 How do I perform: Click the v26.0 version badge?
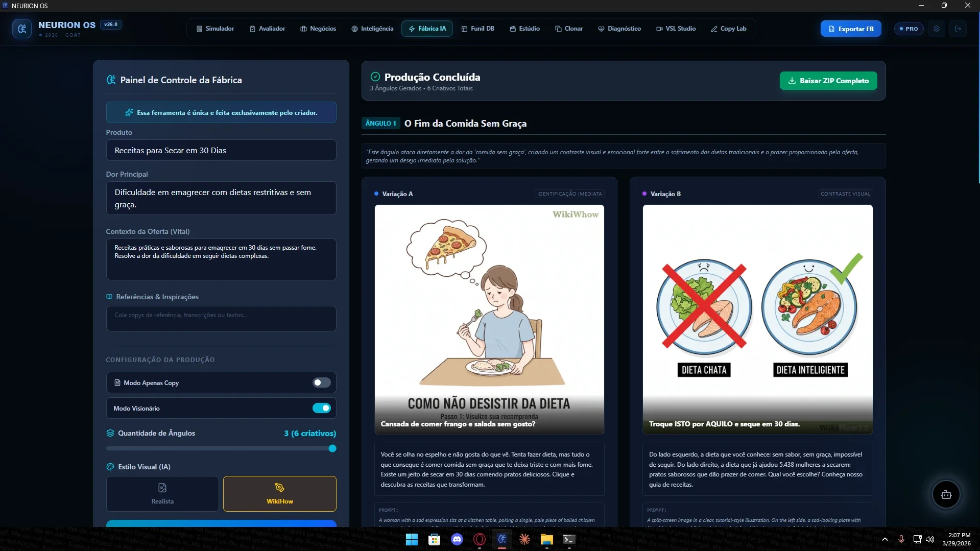111,25
